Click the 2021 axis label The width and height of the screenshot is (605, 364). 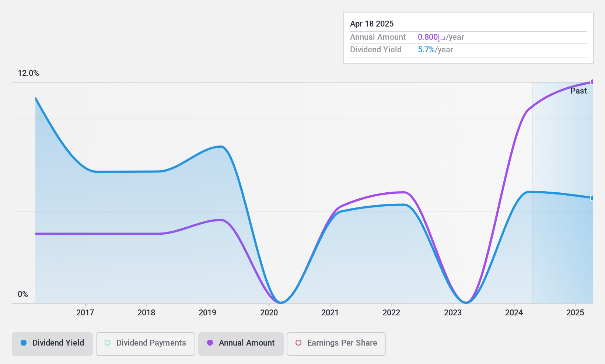click(x=330, y=313)
